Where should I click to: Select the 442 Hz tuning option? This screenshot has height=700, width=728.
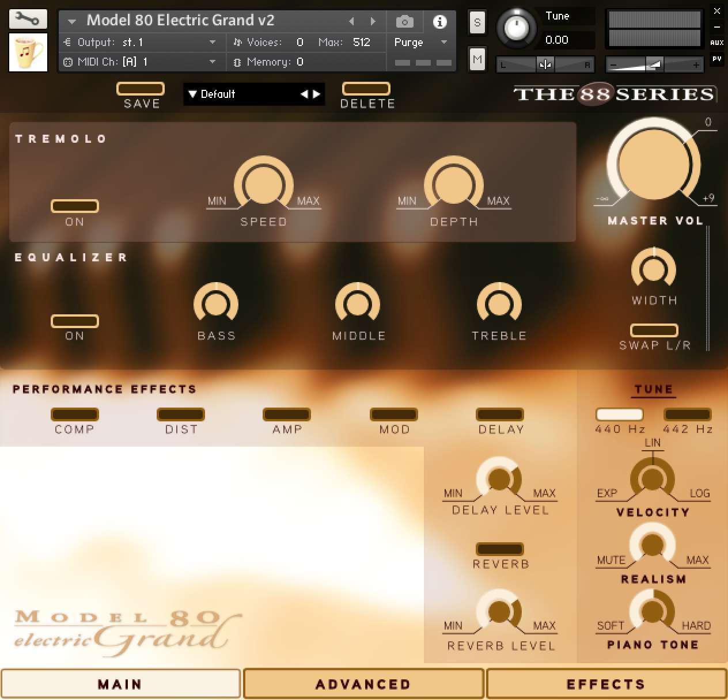tap(687, 414)
